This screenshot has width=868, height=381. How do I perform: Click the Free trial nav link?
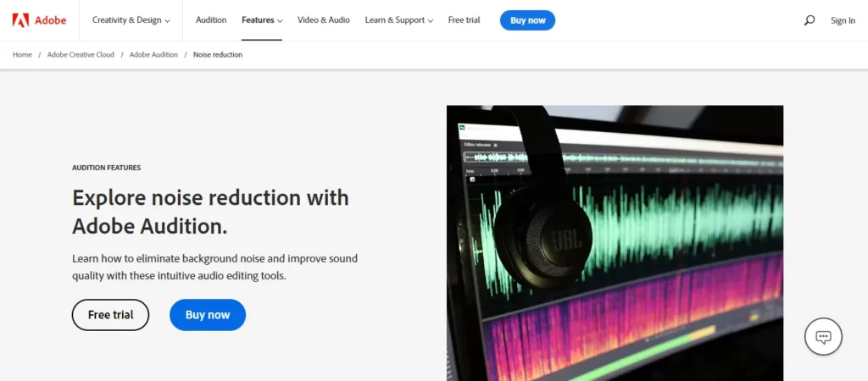[x=464, y=20]
